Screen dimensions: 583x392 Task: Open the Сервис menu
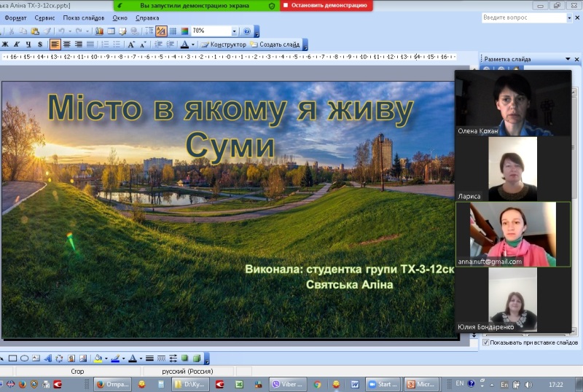point(45,17)
